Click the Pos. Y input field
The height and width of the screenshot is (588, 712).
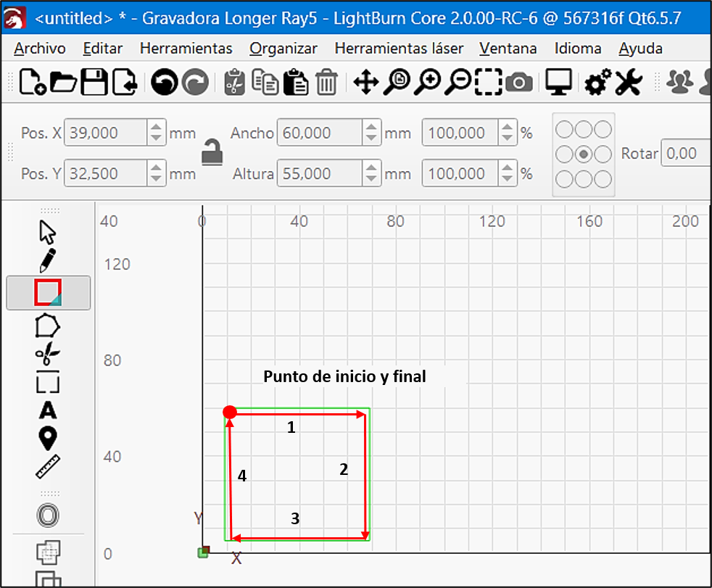[105, 173]
